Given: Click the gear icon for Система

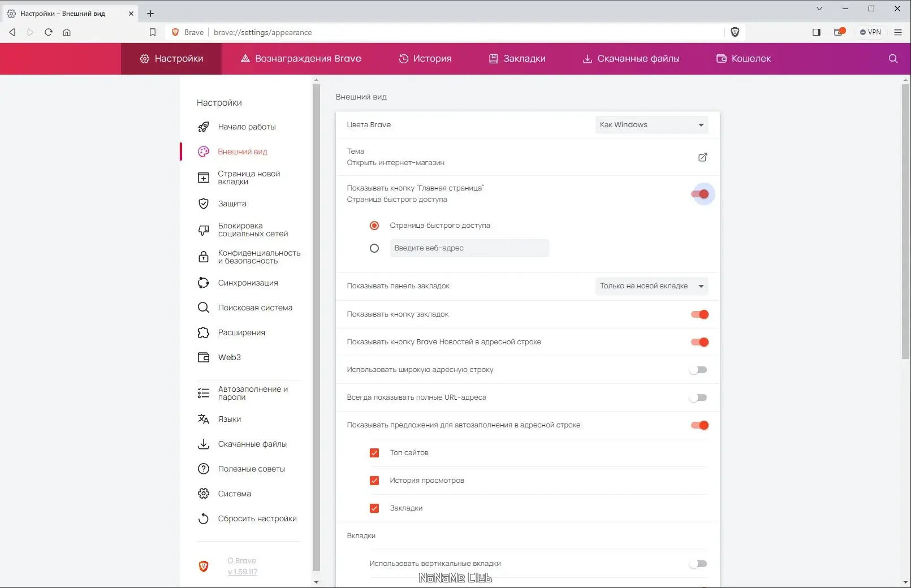Looking at the screenshot, I should click(x=204, y=494).
